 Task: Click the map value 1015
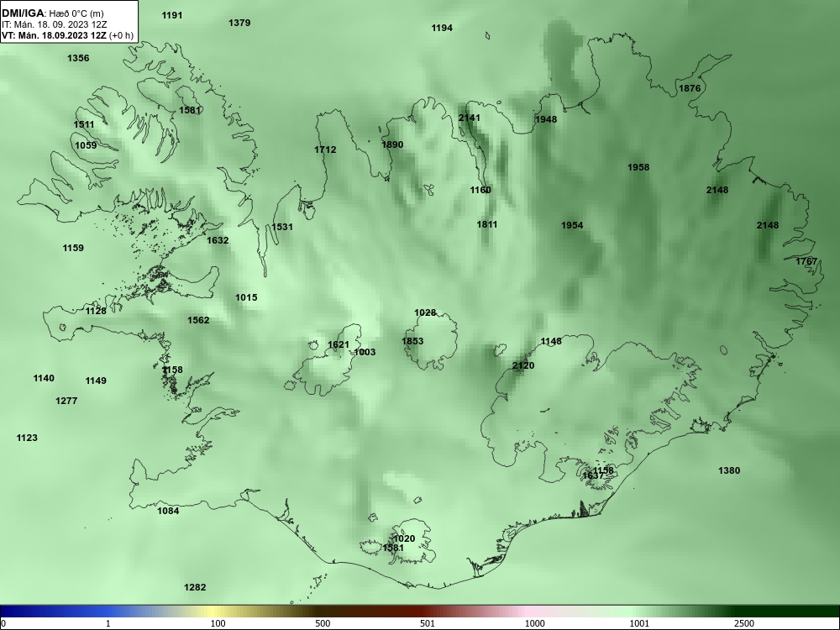[246, 298]
